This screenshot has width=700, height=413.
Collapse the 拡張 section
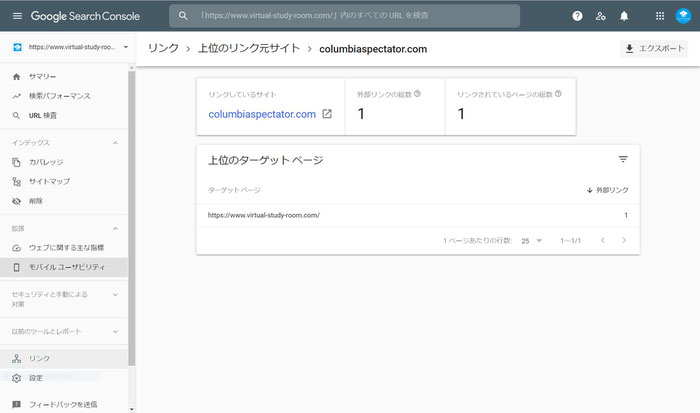pyautogui.click(x=115, y=229)
